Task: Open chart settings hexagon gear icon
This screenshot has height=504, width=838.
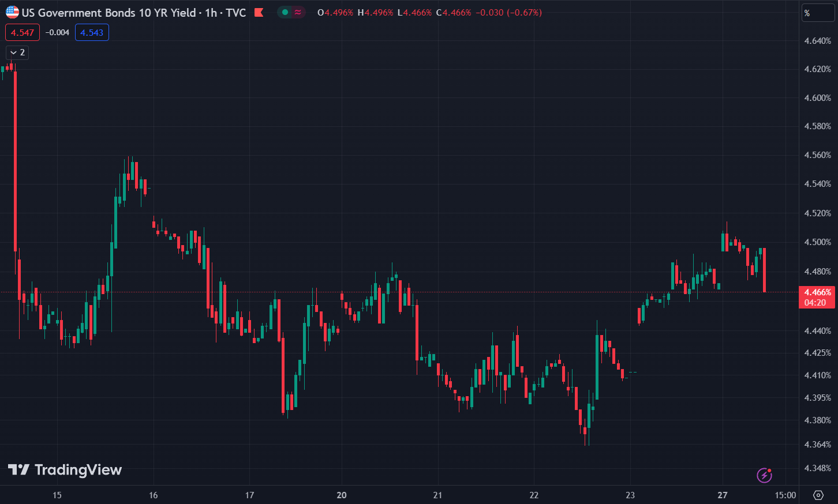Action: [818, 495]
